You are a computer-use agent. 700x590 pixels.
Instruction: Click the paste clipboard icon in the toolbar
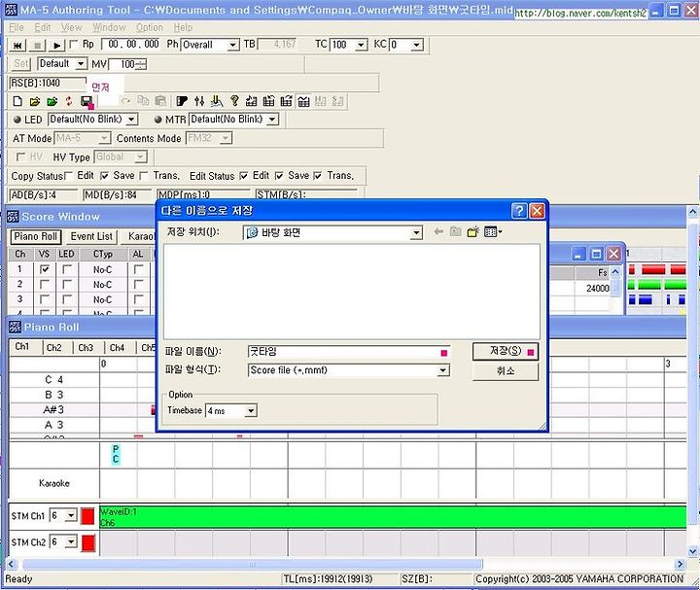tap(160, 101)
